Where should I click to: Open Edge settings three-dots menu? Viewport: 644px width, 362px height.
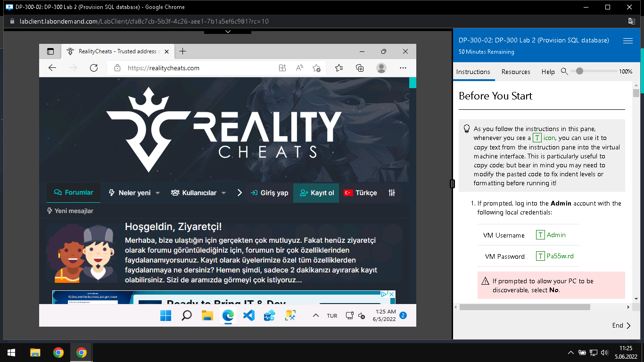(x=403, y=68)
